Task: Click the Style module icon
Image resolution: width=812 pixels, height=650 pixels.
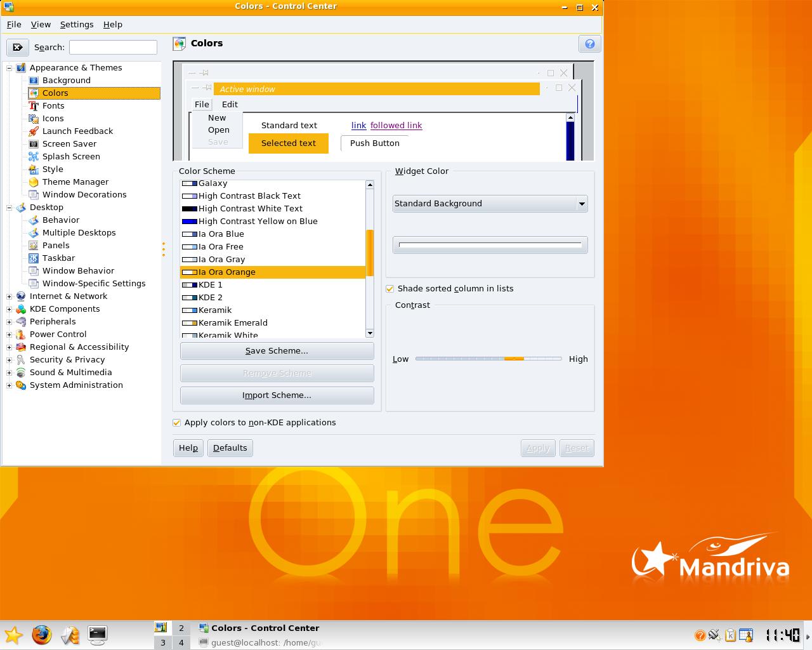Action: (34, 169)
